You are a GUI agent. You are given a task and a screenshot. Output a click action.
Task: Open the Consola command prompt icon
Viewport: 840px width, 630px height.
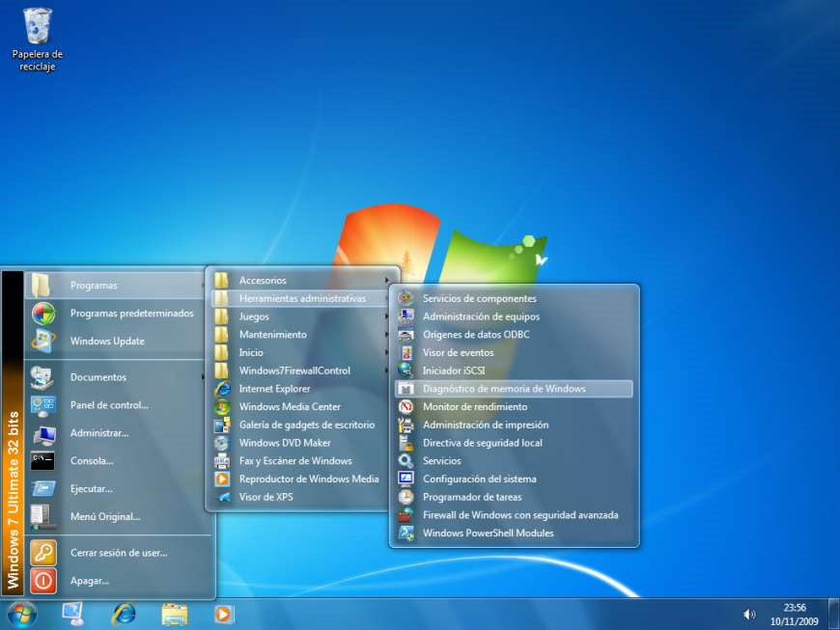click(x=43, y=461)
